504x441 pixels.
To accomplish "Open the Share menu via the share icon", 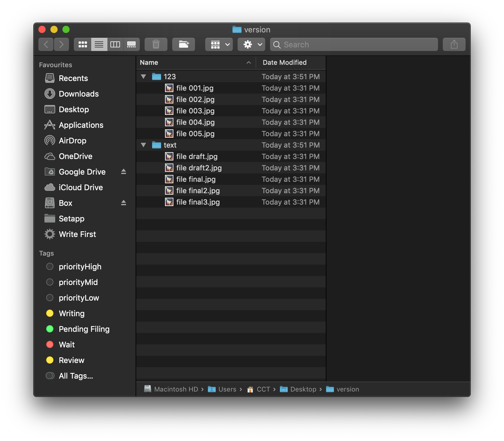I will click(x=454, y=44).
